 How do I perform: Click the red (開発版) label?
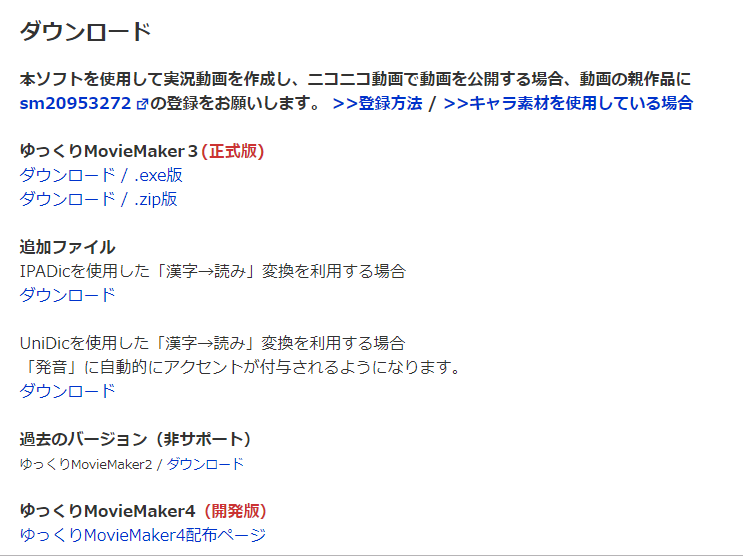[x=236, y=511]
